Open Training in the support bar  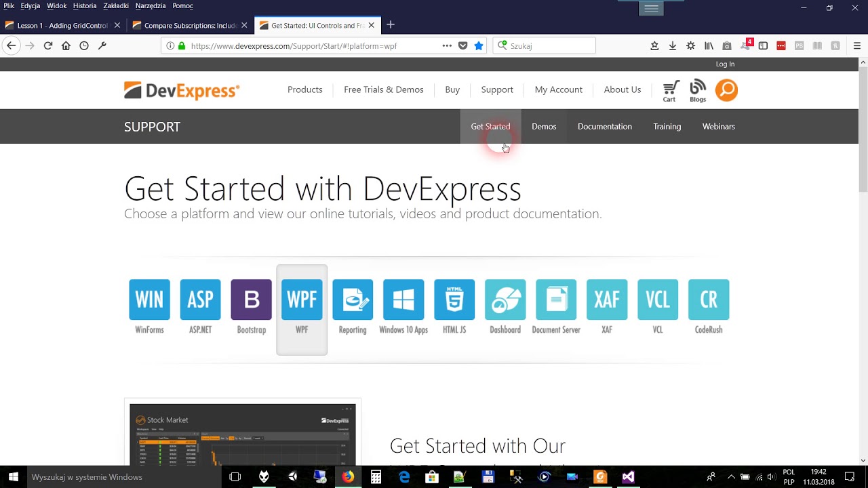[x=667, y=127]
